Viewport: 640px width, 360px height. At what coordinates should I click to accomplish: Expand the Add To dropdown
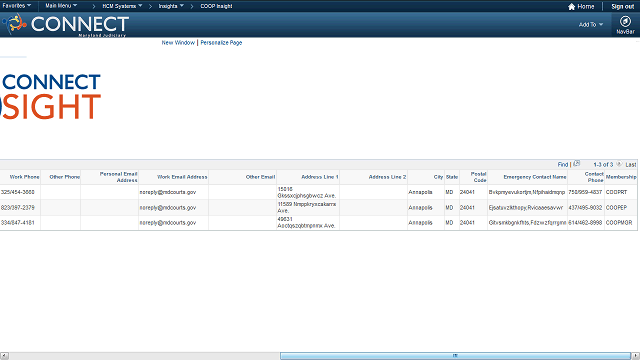[x=591, y=24]
